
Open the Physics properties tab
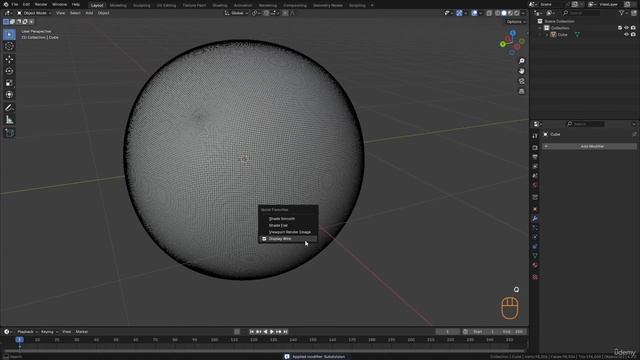click(x=535, y=237)
